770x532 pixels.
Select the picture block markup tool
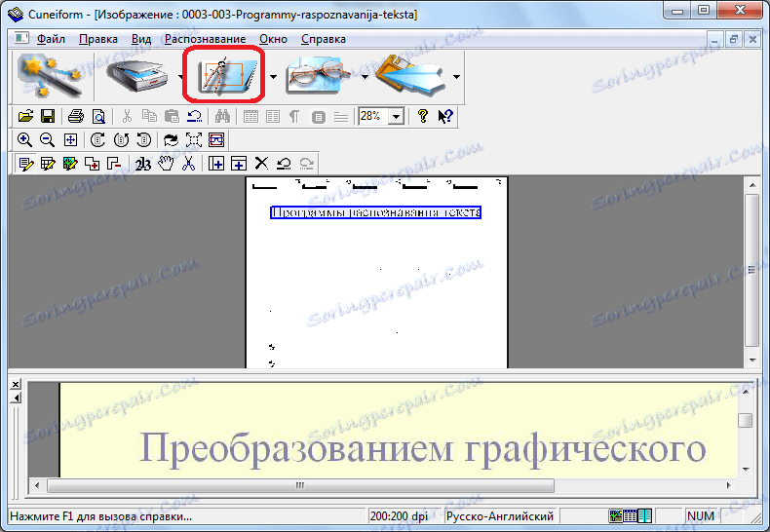click(x=70, y=164)
